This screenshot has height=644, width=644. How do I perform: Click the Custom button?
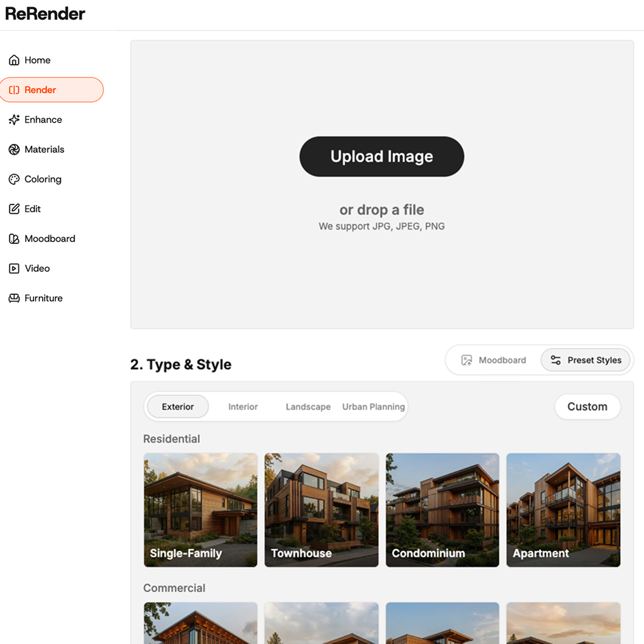pyautogui.click(x=587, y=407)
